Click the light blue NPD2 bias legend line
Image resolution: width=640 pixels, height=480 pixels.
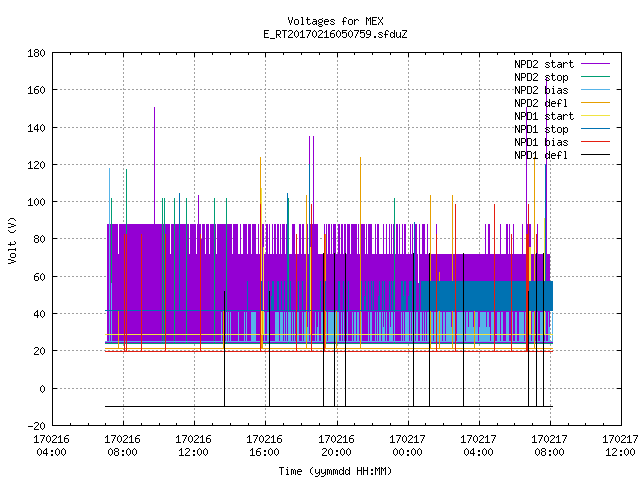[595, 90]
